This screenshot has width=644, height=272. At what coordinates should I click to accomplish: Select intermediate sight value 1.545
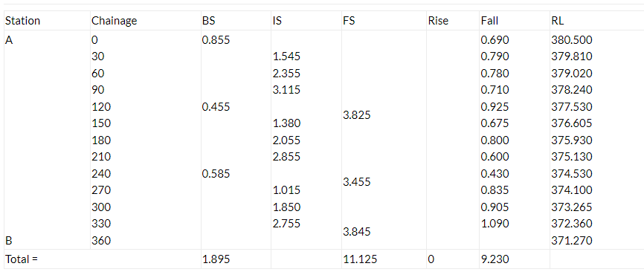click(286, 56)
